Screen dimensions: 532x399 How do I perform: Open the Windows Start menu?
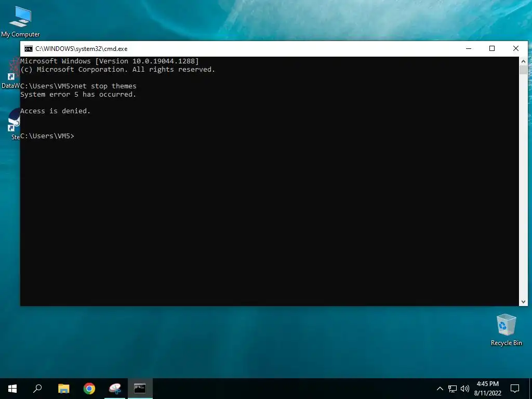coord(12,389)
